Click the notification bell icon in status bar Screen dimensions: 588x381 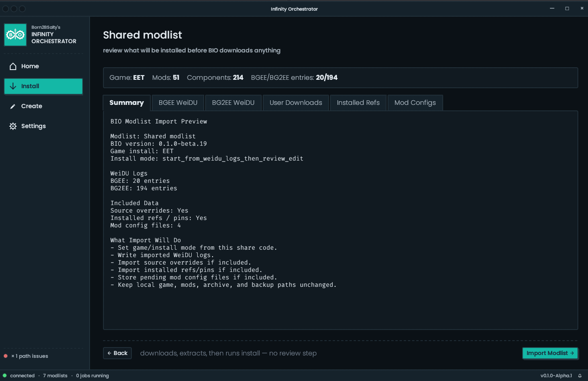pos(580,376)
